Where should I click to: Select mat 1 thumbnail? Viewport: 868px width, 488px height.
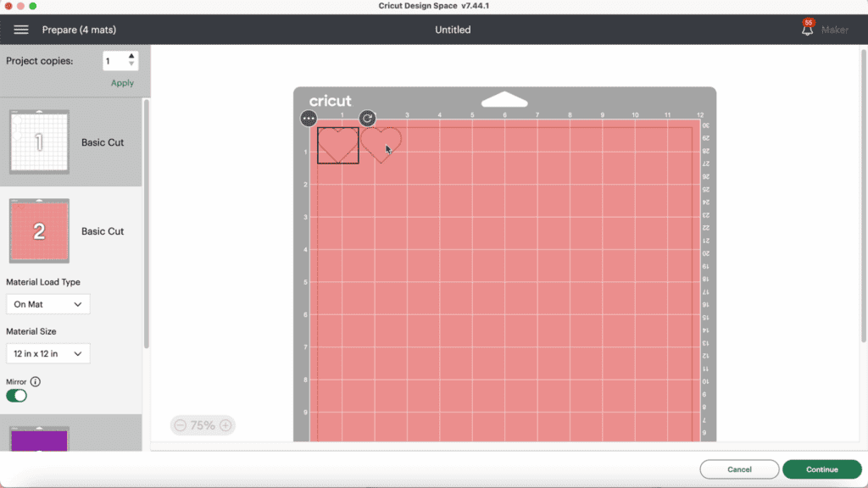39,142
